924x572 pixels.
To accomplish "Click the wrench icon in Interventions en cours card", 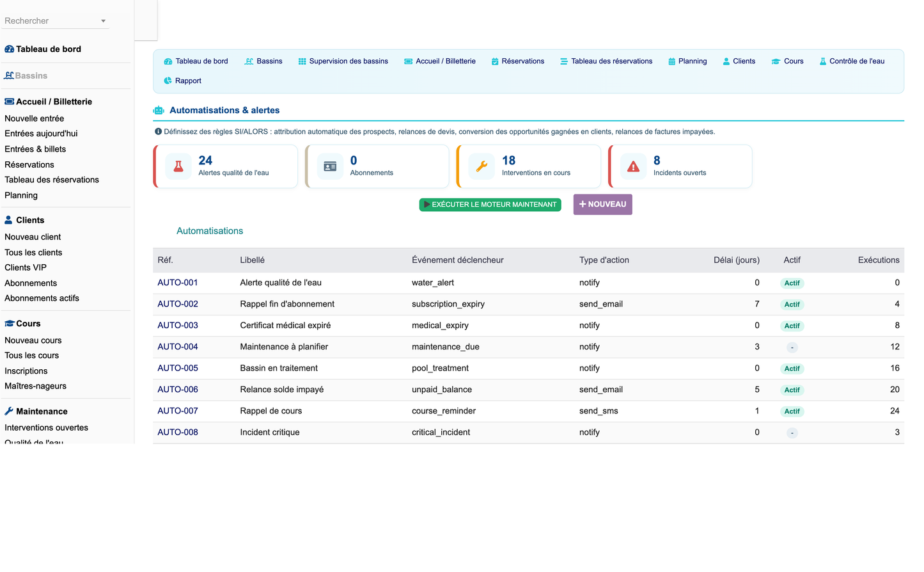I will tap(482, 166).
